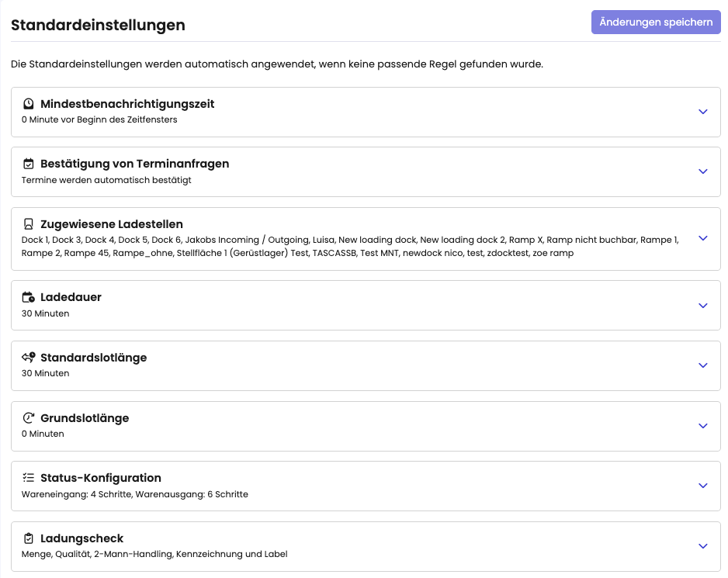Expand the Ladedauer chevron
Image resolution: width=728 pixels, height=578 pixels.
click(x=702, y=306)
